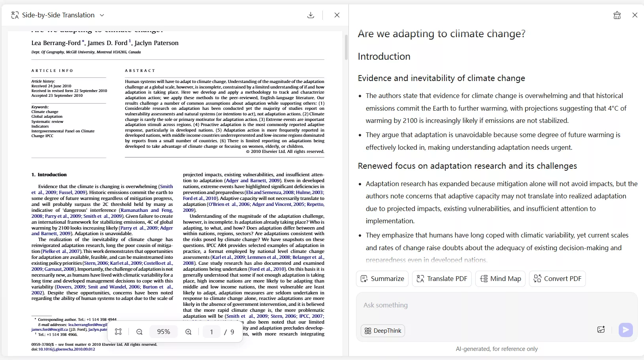
Task: Expand the translation view options chevron
Action: point(102,15)
